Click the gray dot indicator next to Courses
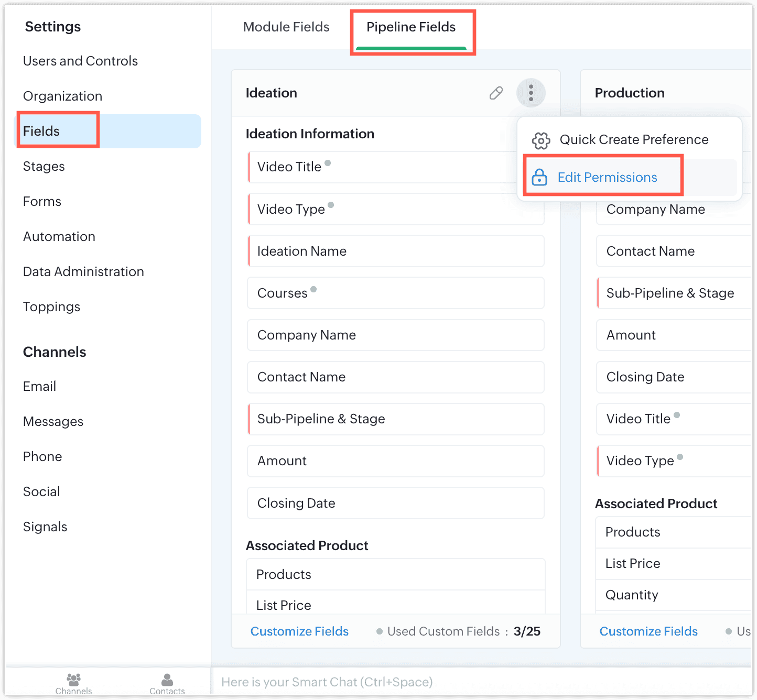 (x=313, y=289)
